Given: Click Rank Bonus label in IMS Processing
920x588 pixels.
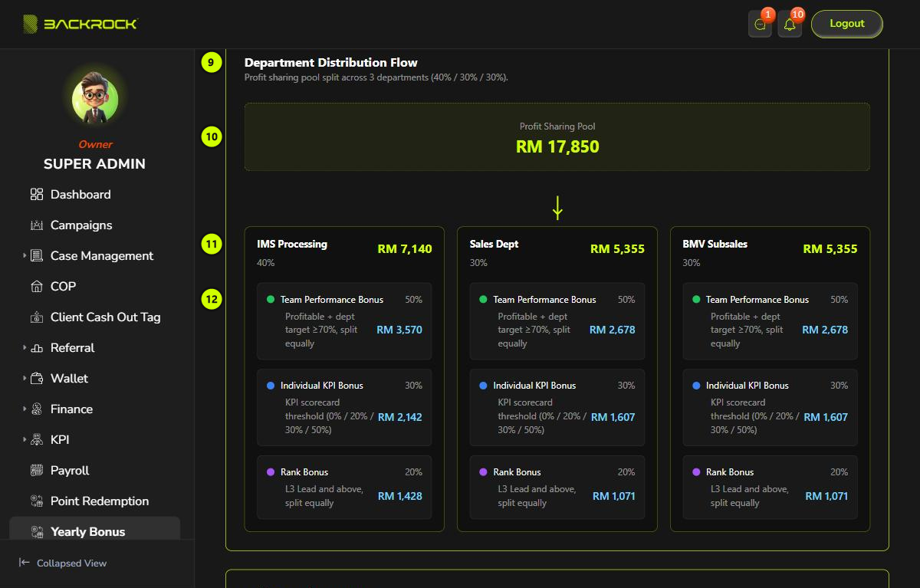Looking at the screenshot, I should [304, 472].
